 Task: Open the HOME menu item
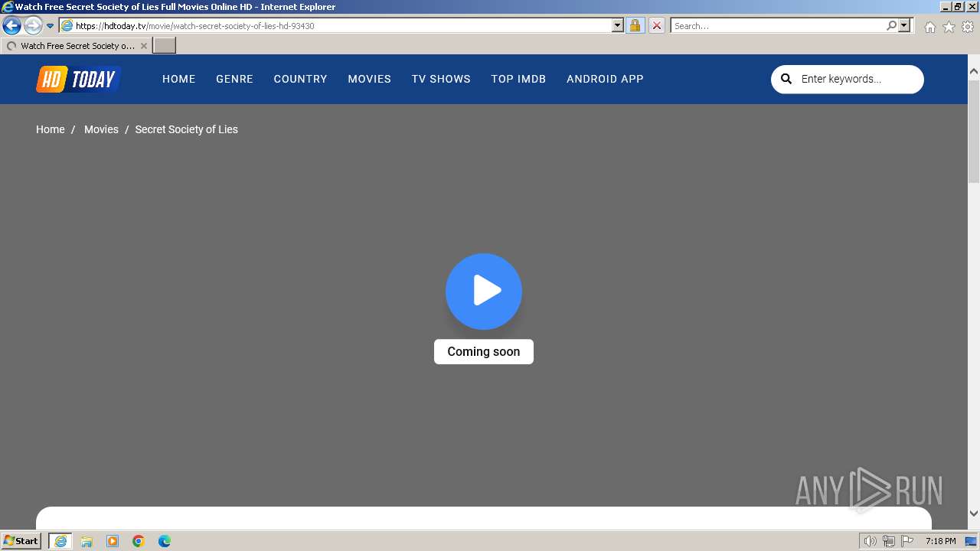[179, 79]
